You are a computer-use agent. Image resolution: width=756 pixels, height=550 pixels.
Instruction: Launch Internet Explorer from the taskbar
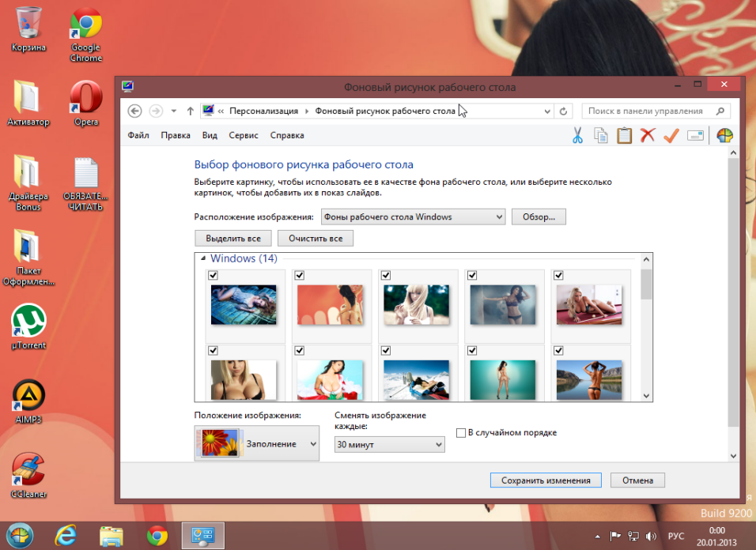(66, 536)
